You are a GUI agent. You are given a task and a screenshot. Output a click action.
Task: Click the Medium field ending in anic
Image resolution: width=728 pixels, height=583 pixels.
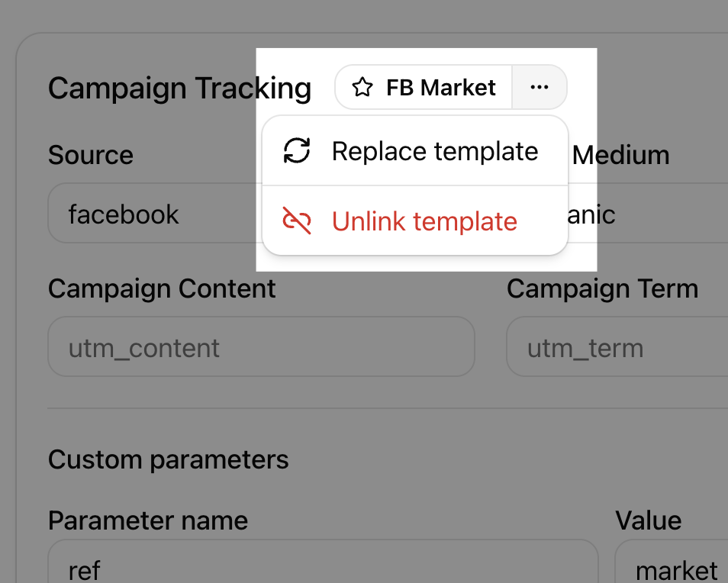(x=648, y=213)
